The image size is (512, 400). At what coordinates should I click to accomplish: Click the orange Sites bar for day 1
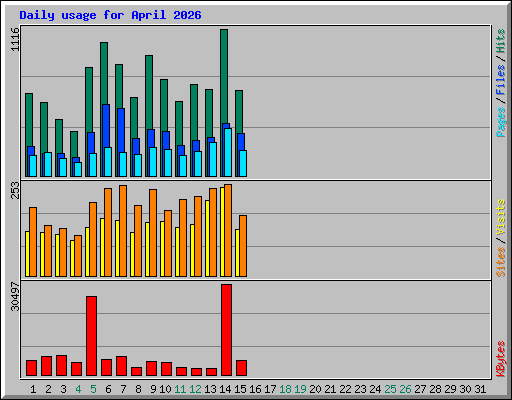pos(33,242)
